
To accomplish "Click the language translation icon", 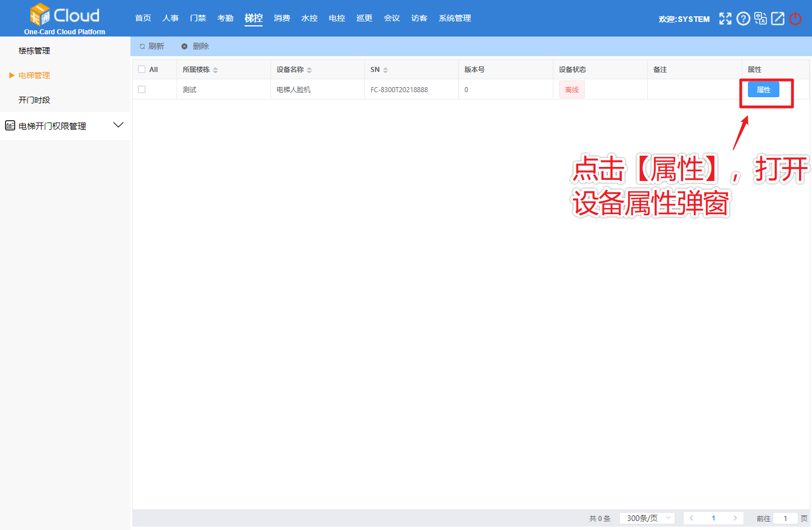I will pos(760,19).
